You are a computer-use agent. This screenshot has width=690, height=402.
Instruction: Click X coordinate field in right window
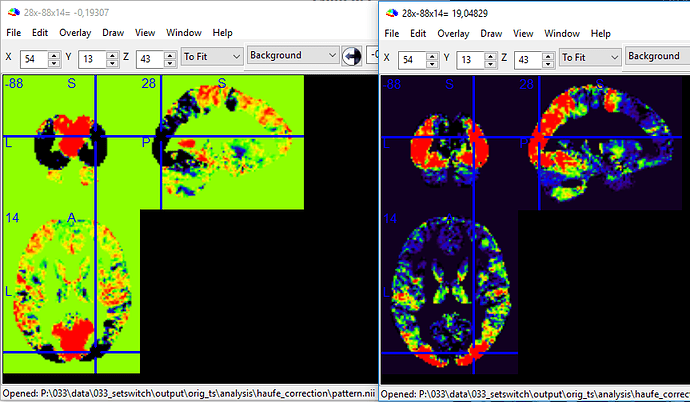[412, 59]
